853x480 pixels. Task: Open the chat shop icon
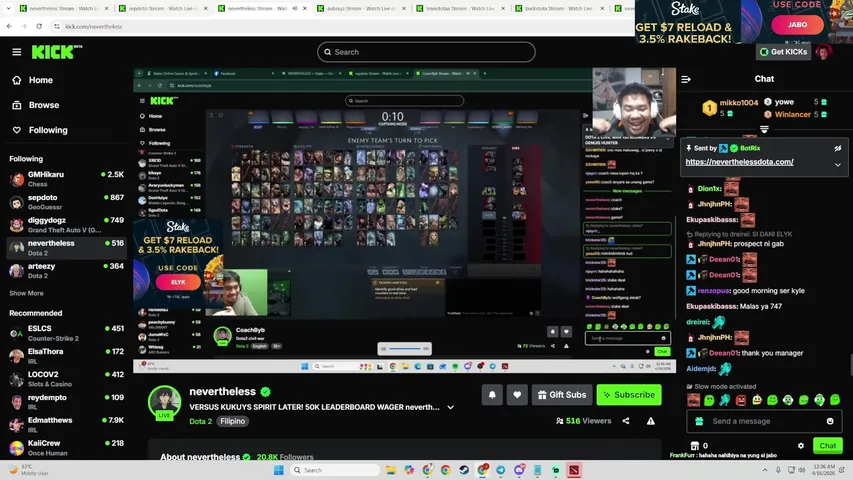pos(695,446)
